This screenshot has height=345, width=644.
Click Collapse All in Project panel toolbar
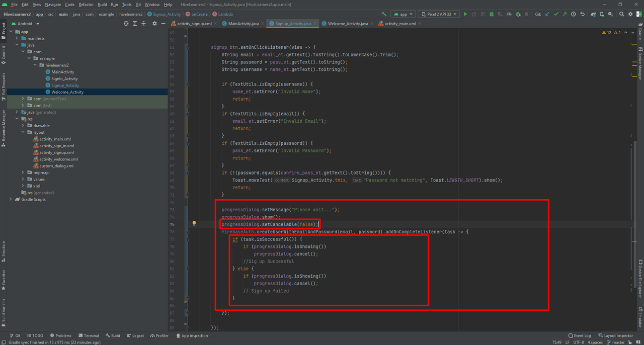point(144,24)
